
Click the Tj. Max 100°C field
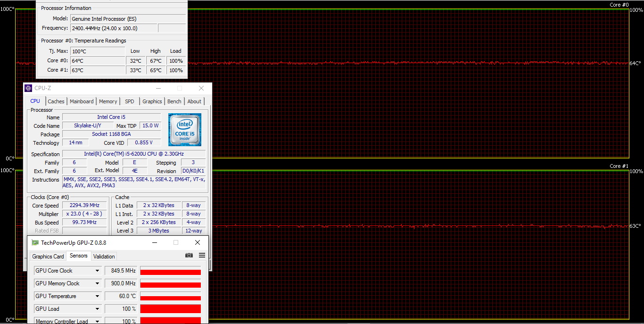pos(98,51)
